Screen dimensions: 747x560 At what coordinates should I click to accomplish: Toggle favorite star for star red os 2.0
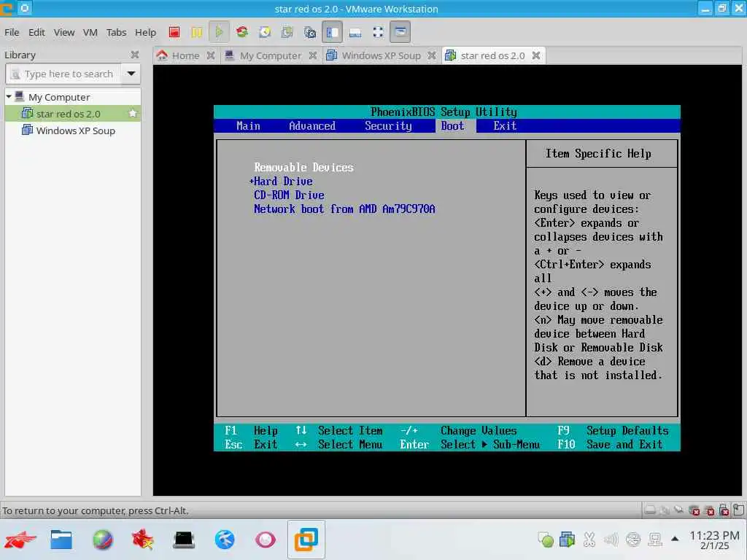(x=133, y=113)
